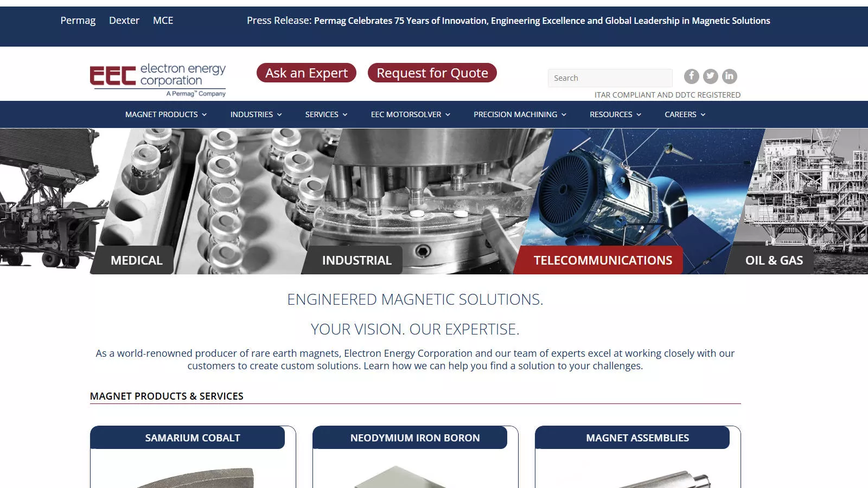The image size is (868, 488).
Task: Open the Dexter link in top bar
Action: (x=124, y=21)
